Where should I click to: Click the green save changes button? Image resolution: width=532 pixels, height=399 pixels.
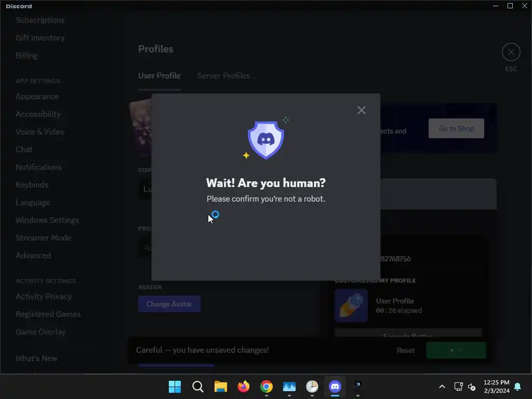coord(456,350)
